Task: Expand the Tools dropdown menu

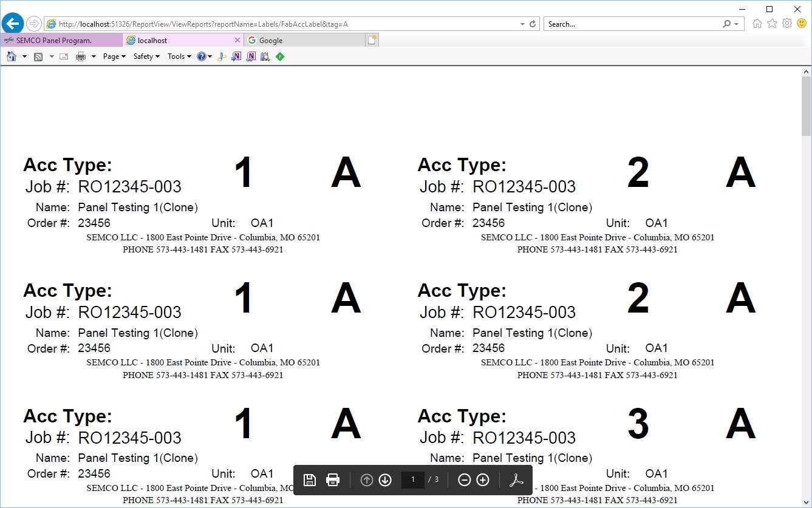Action: [179, 56]
